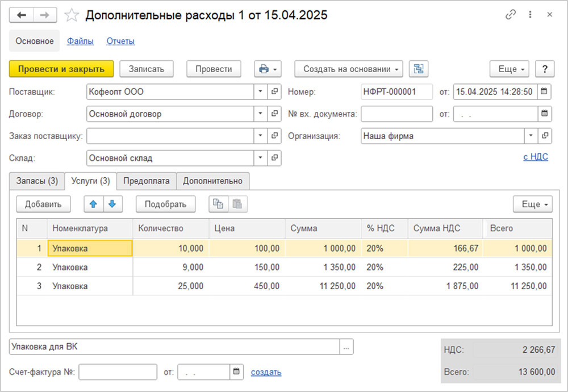Open comment editor with ellipsis button
This screenshot has width=568, height=392.
coord(346,347)
